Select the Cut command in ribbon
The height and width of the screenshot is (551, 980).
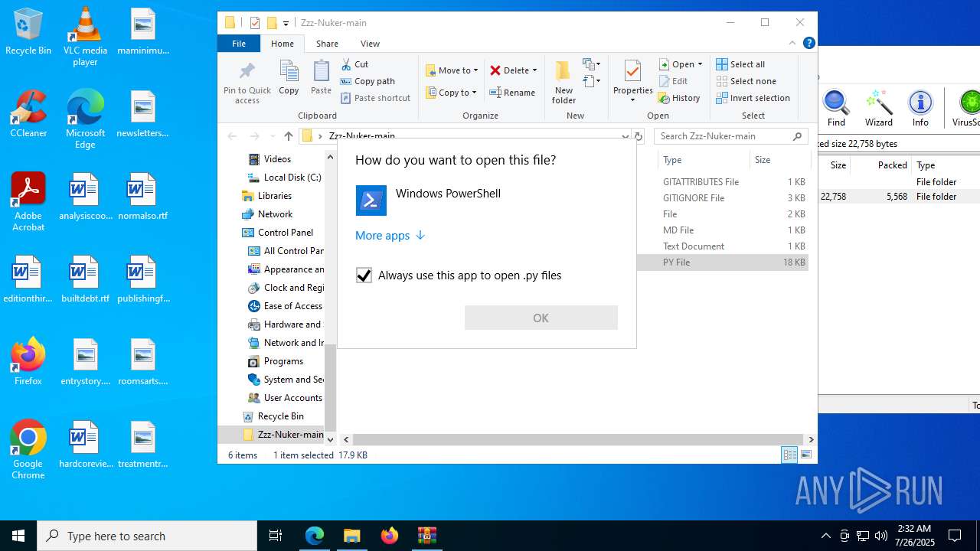(x=354, y=64)
